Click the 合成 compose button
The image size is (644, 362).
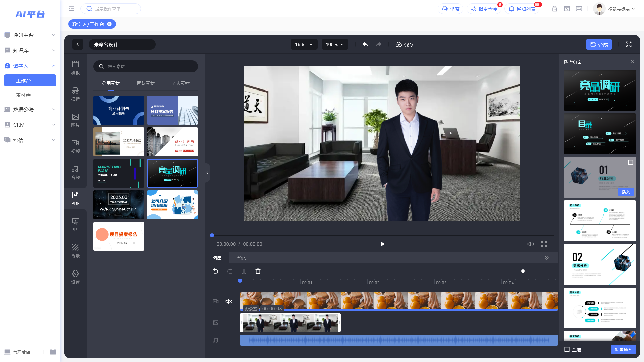pyautogui.click(x=599, y=44)
